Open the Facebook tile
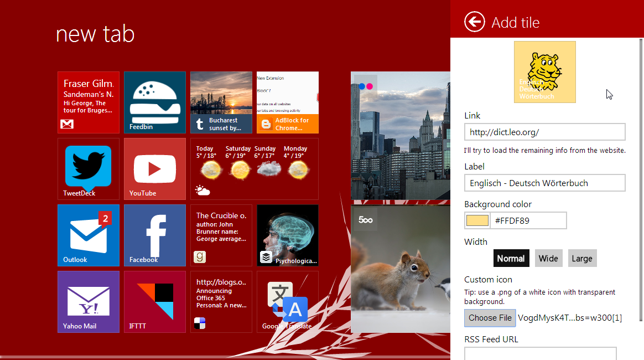The image size is (644, 360). tap(155, 235)
